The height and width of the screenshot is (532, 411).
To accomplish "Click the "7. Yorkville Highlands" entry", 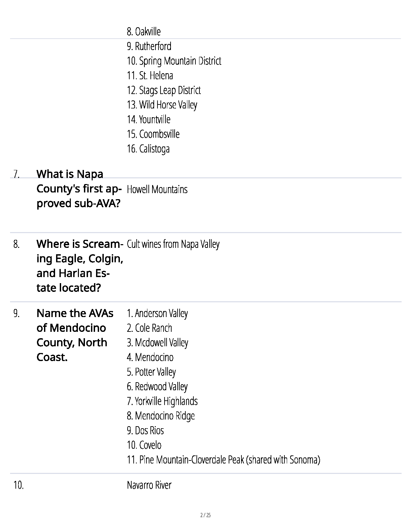I will tap(162, 401).
